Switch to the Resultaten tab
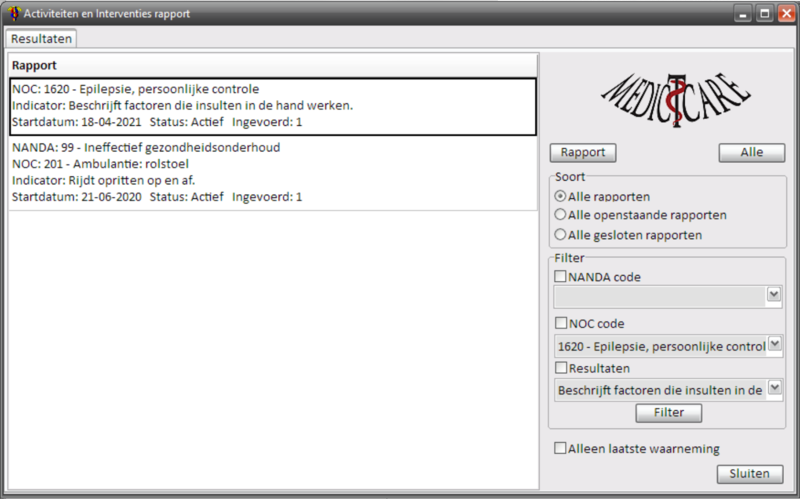This screenshot has width=800, height=499. pyautogui.click(x=42, y=38)
